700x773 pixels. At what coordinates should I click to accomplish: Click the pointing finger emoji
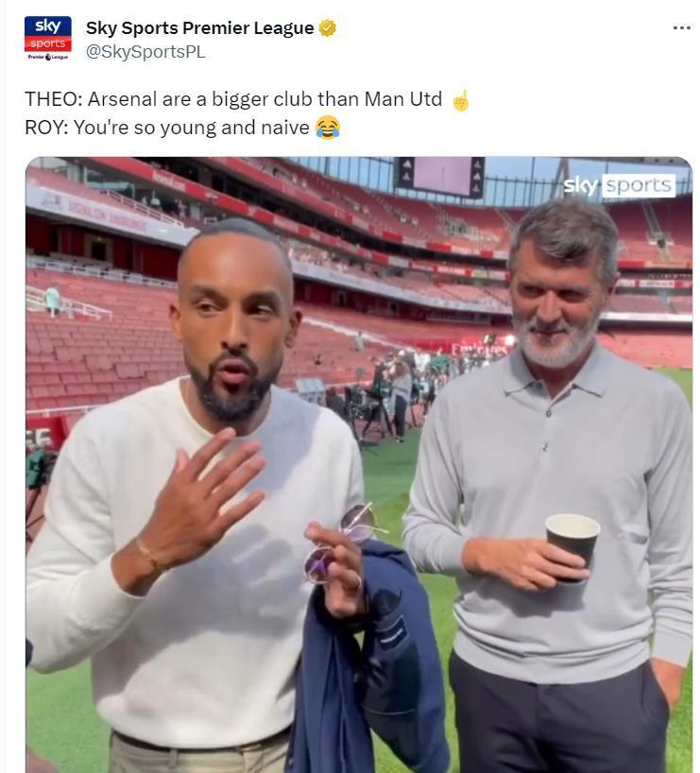(460, 100)
